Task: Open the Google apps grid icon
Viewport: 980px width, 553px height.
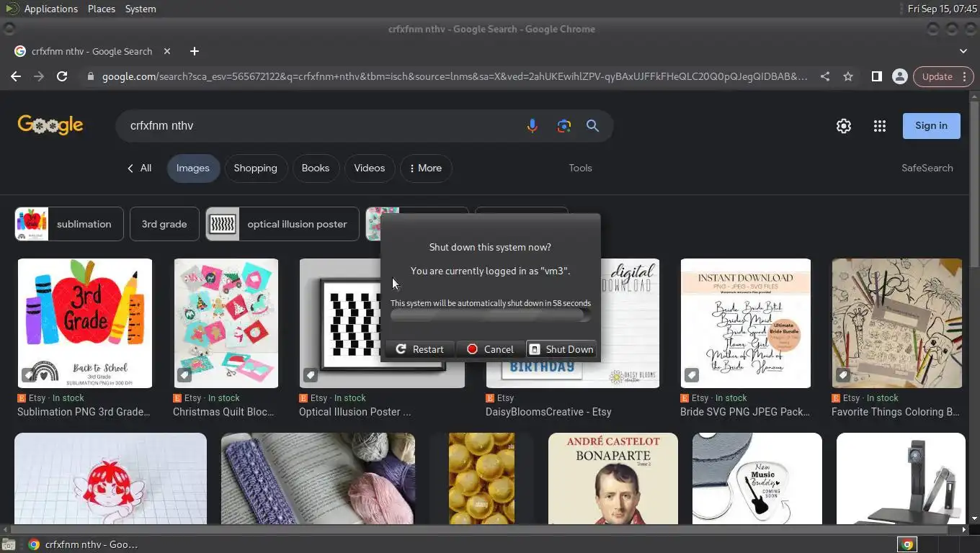Action: [880, 126]
